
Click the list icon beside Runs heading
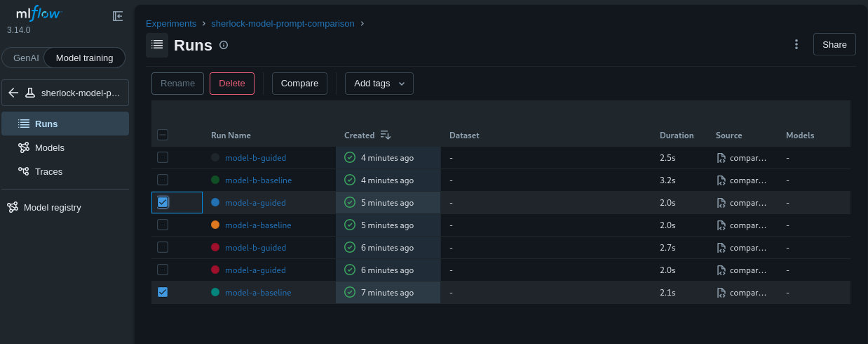coord(157,45)
